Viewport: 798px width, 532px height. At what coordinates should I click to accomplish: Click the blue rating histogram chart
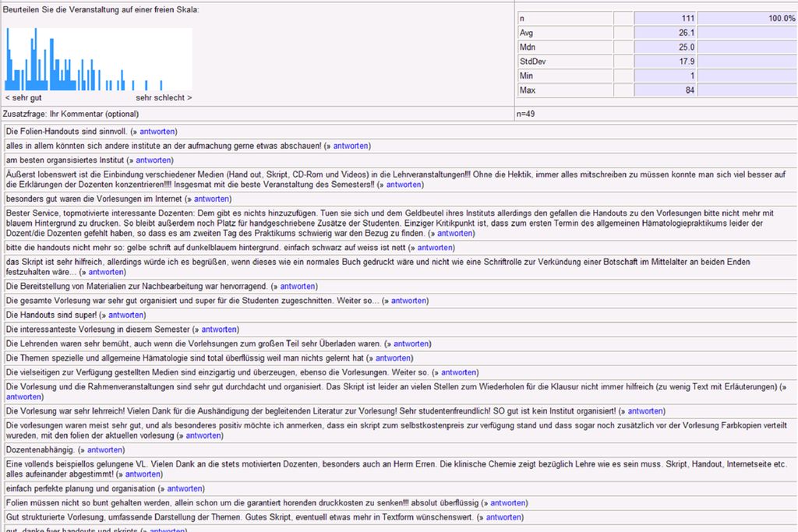98,59
